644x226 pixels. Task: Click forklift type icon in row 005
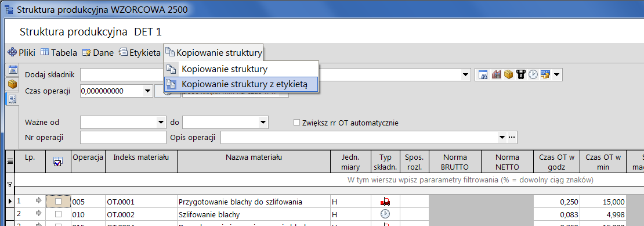click(385, 202)
